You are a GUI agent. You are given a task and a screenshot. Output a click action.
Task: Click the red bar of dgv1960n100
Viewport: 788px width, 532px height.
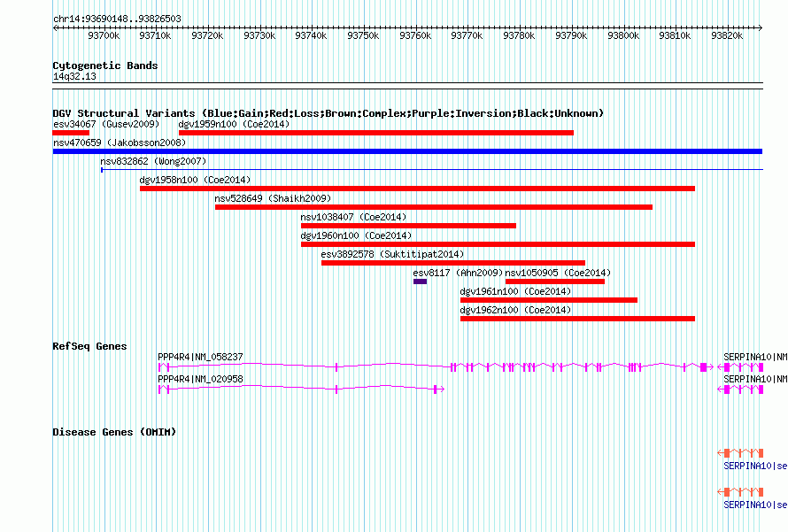tap(498, 244)
